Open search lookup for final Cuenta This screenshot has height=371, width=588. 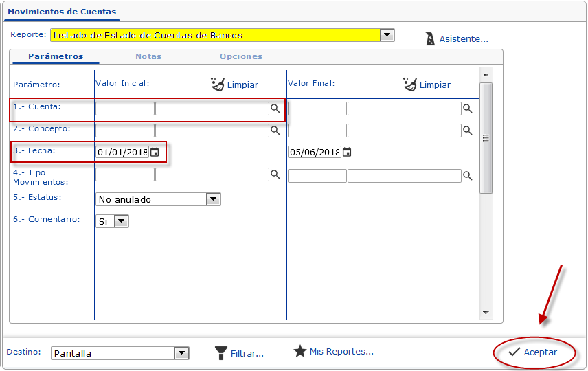tap(467, 109)
